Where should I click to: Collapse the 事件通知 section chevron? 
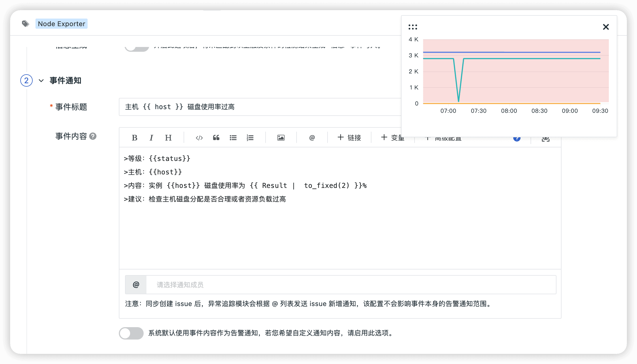pos(41,81)
